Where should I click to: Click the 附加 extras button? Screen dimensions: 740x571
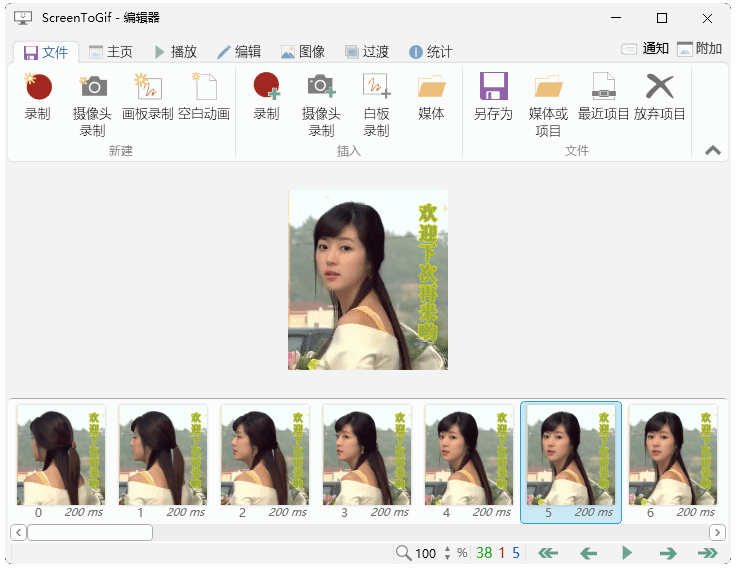699,48
